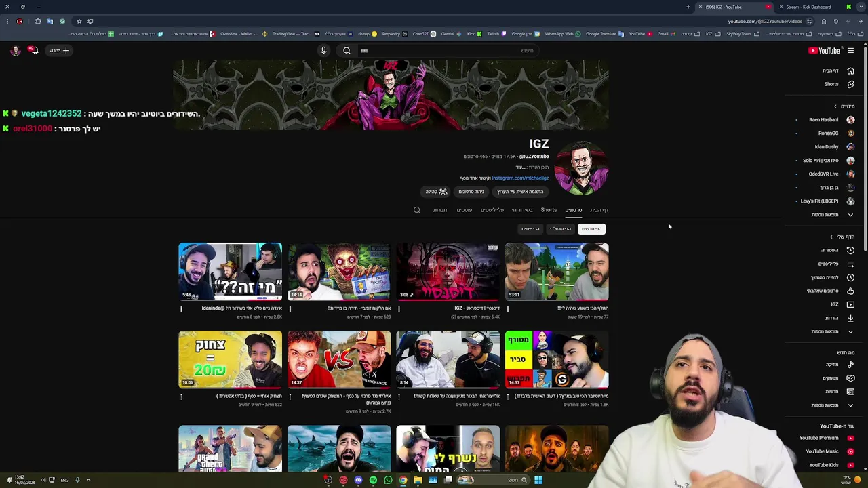This screenshot has height=488, width=868.
Task: Open the Windows Start button on taskbar
Action: pos(538,480)
